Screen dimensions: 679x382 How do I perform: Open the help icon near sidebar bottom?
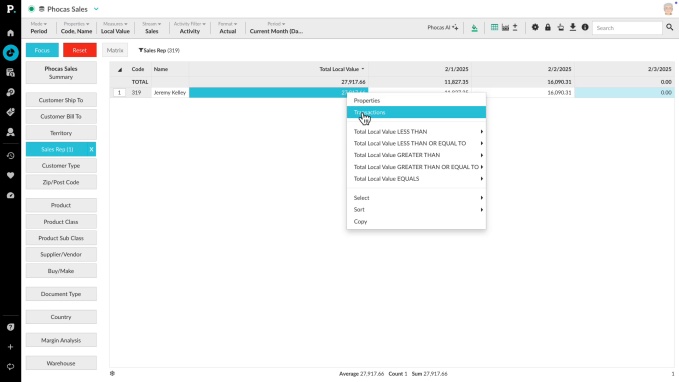[x=10, y=327]
